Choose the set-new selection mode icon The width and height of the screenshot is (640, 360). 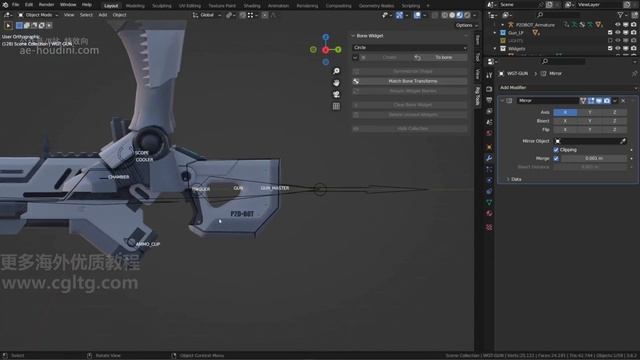(19, 25)
